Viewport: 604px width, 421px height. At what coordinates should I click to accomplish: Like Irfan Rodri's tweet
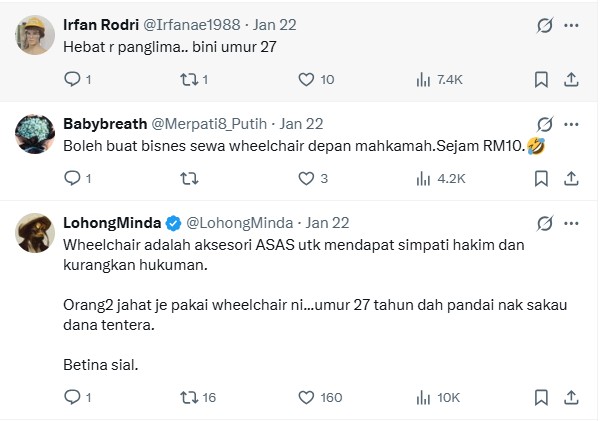coord(307,79)
